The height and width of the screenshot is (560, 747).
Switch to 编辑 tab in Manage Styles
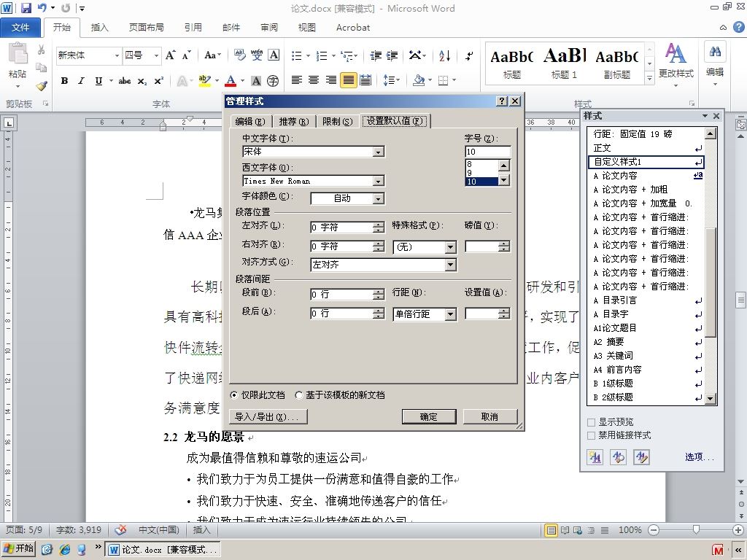tap(250, 122)
